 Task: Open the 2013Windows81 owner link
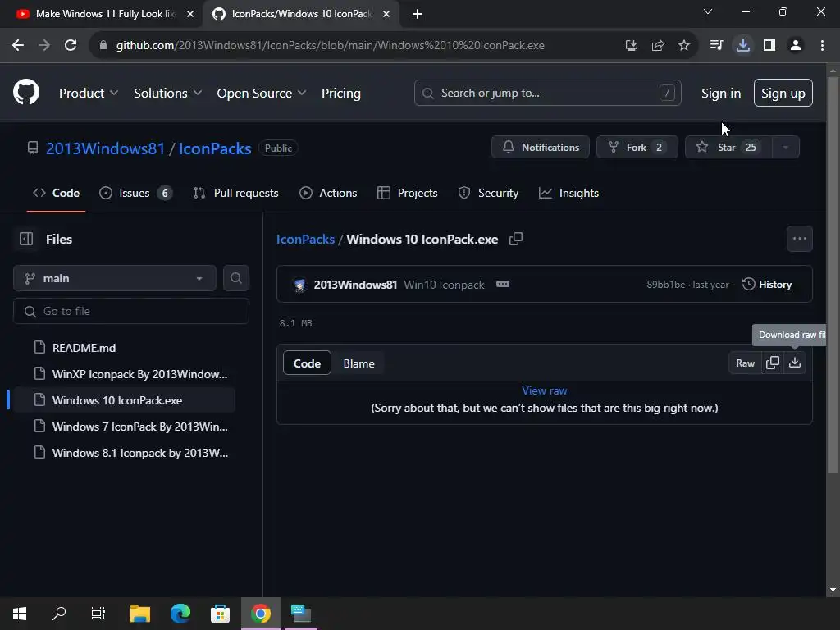pos(105,148)
